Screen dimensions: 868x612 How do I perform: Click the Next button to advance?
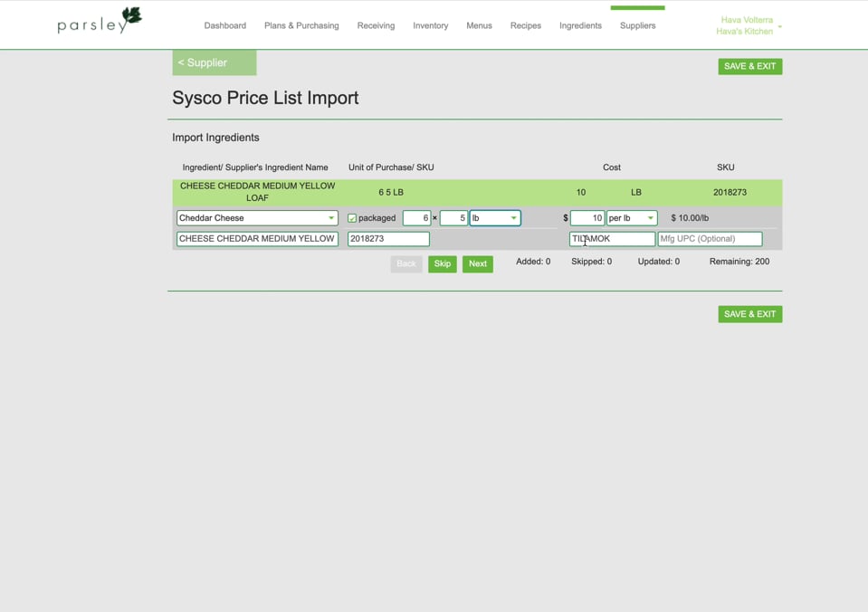click(x=477, y=263)
